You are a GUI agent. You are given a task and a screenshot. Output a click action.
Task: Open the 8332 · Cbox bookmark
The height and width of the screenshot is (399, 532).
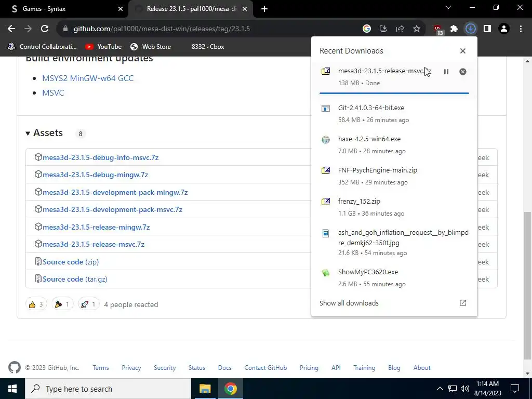click(x=208, y=47)
